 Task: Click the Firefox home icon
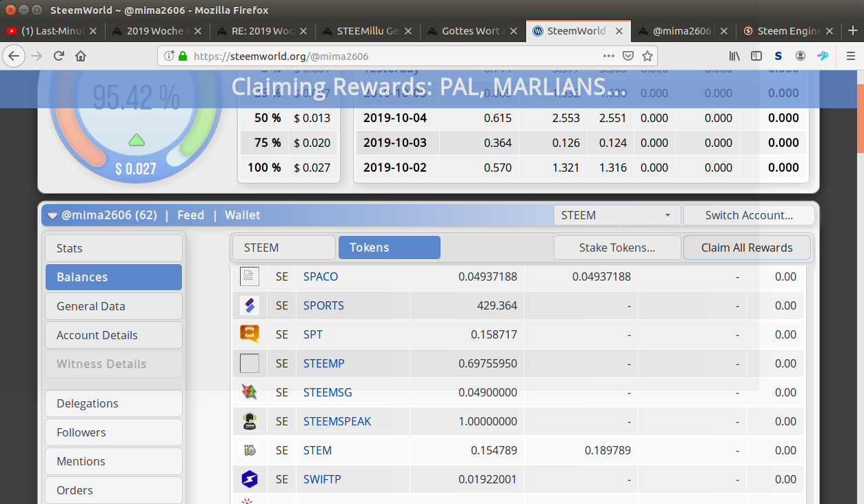[x=81, y=56]
